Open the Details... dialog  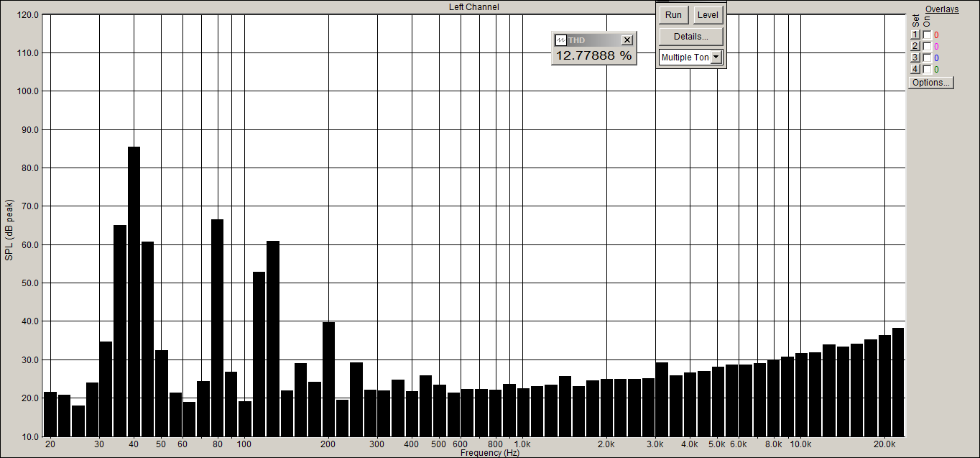690,36
